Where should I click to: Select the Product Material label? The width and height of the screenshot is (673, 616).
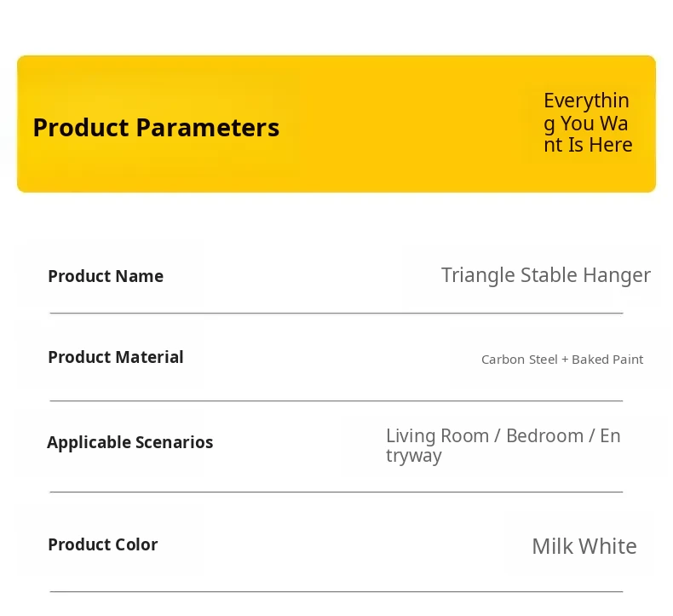click(x=116, y=357)
